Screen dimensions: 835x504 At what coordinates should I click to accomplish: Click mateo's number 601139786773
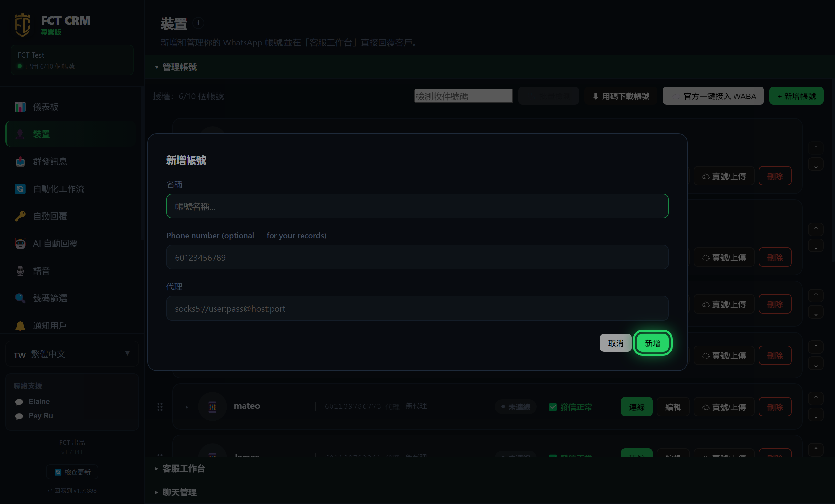[353, 406]
